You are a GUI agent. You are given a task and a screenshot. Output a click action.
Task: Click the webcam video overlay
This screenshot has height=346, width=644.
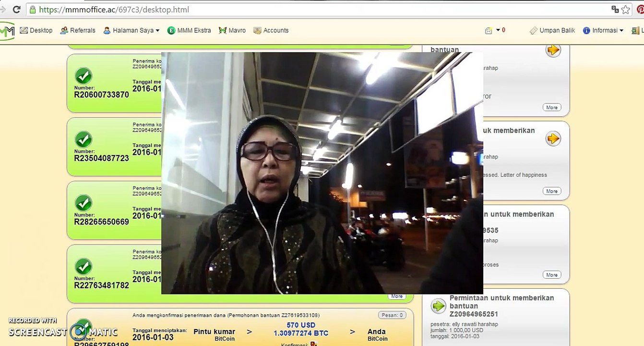[x=322, y=173]
